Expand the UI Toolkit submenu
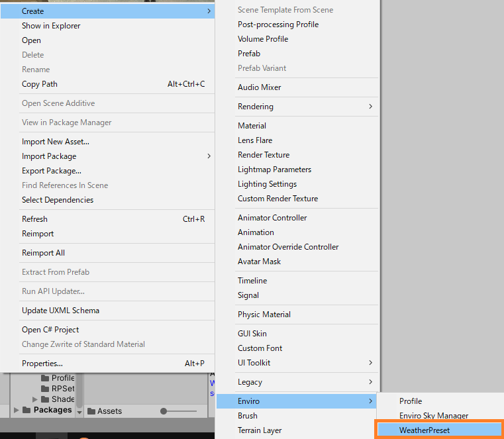The height and width of the screenshot is (439, 504). 297,362
